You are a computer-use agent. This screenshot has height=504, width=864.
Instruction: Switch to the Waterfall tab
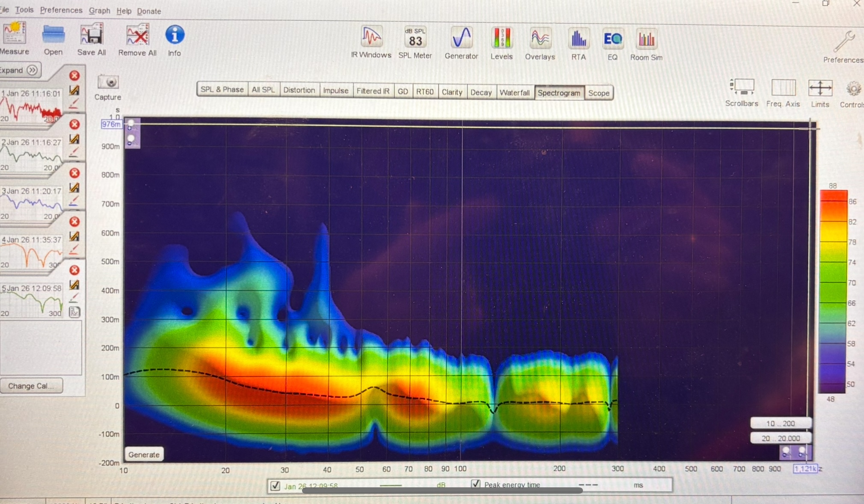tap(515, 92)
